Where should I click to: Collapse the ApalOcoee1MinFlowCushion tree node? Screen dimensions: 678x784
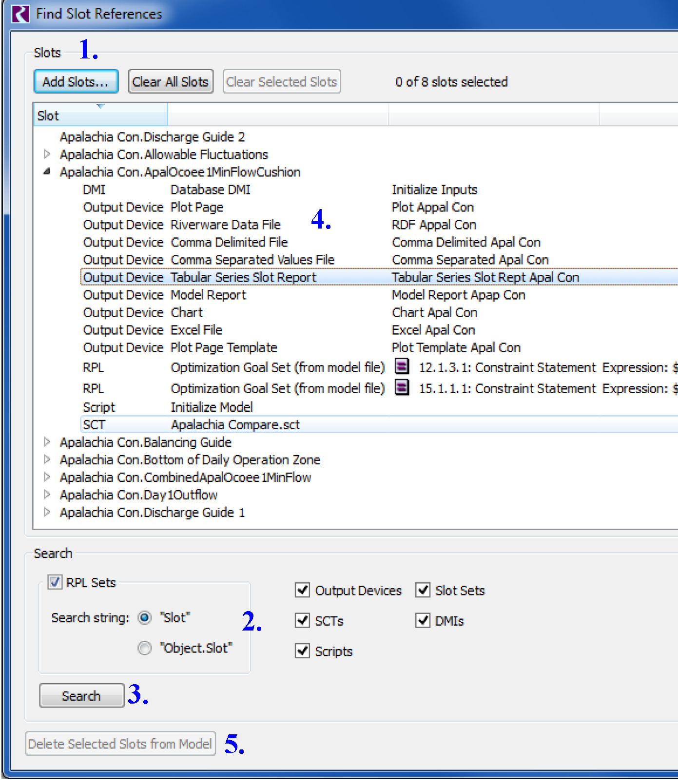[47, 172]
